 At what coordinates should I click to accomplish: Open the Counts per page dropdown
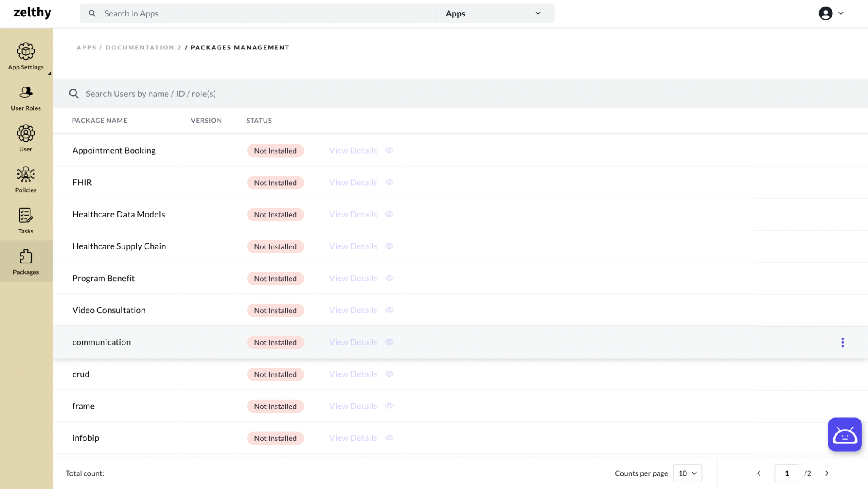tap(687, 473)
